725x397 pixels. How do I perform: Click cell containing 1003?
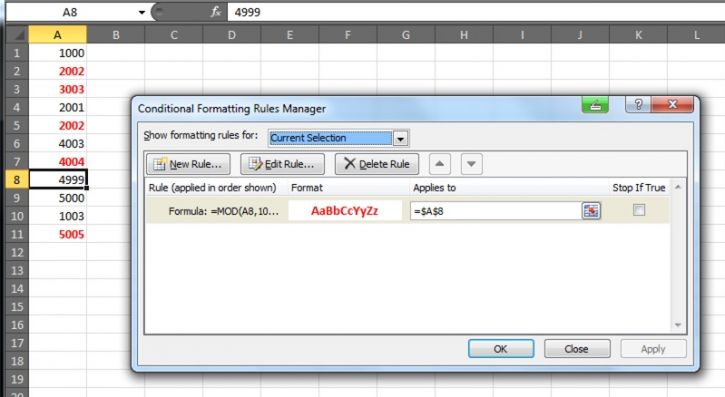(x=57, y=216)
